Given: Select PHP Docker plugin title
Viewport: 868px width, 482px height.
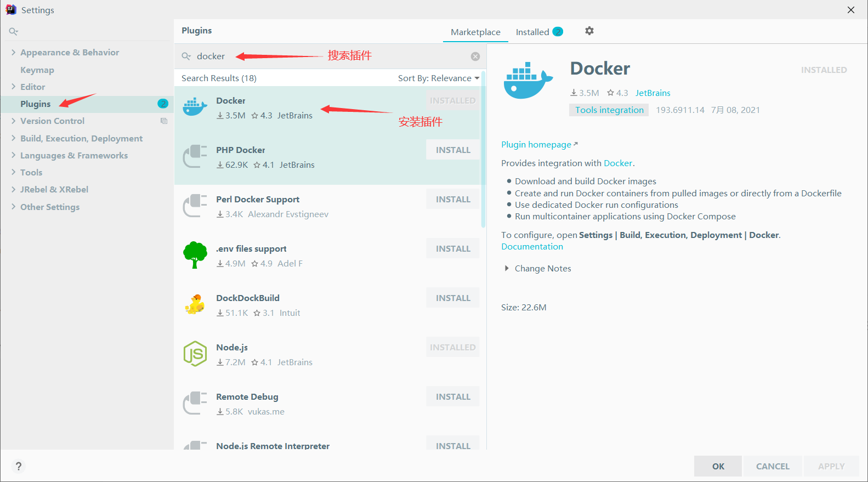Looking at the screenshot, I should tap(240, 150).
